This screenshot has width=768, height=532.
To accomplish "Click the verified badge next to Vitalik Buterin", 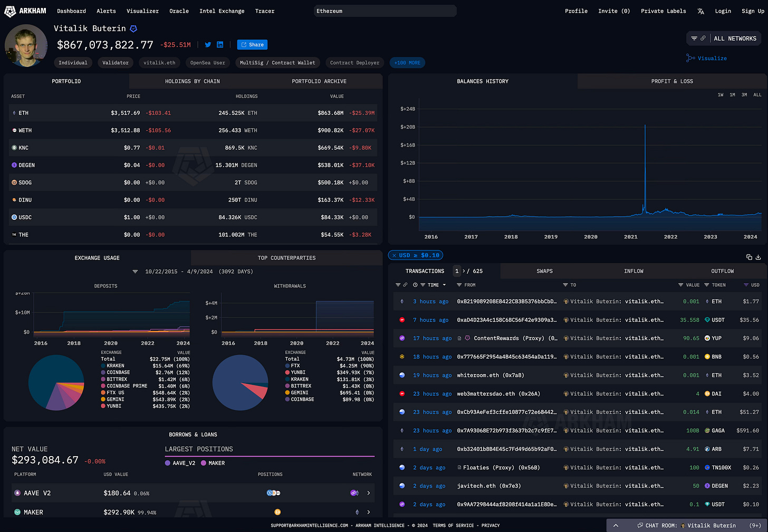I will 133,28.
